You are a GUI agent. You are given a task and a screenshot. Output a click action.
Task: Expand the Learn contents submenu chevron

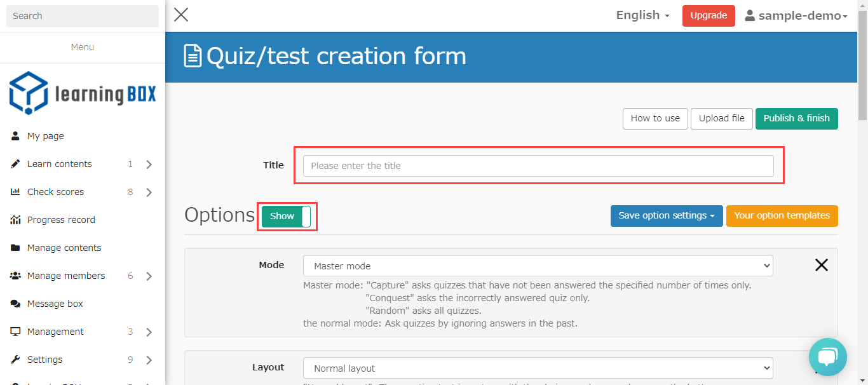tap(149, 165)
